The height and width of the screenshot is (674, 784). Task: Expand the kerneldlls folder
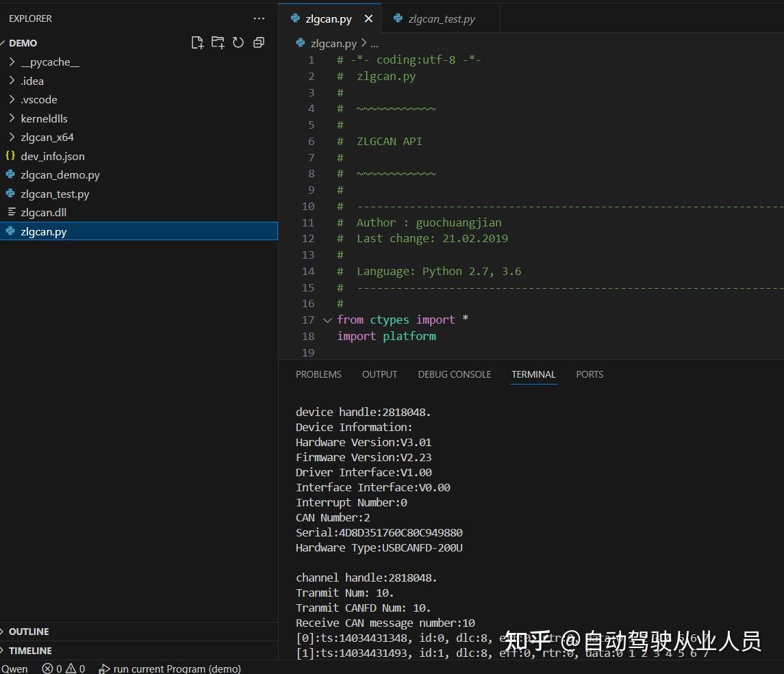click(x=44, y=118)
